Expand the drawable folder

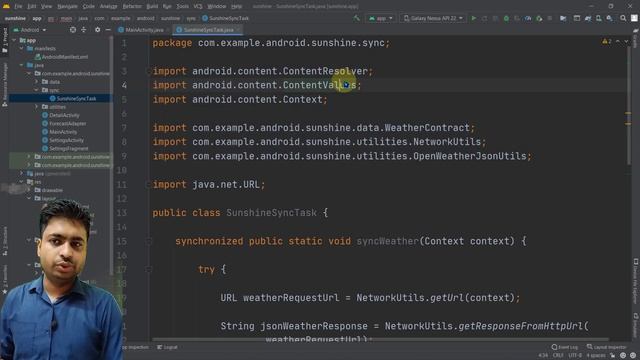point(29,190)
